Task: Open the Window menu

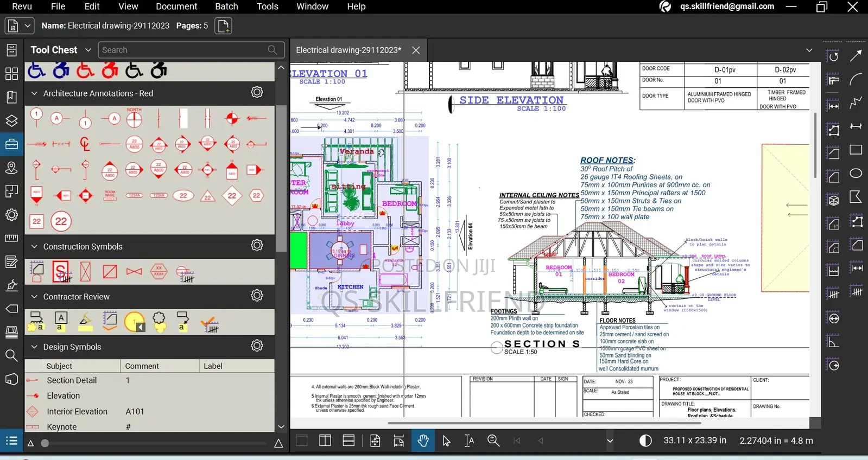Action: pyautogui.click(x=312, y=7)
